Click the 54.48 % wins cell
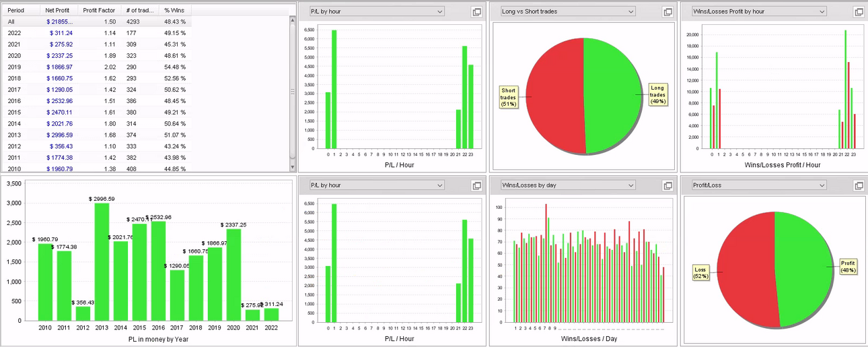 click(x=175, y=67)
